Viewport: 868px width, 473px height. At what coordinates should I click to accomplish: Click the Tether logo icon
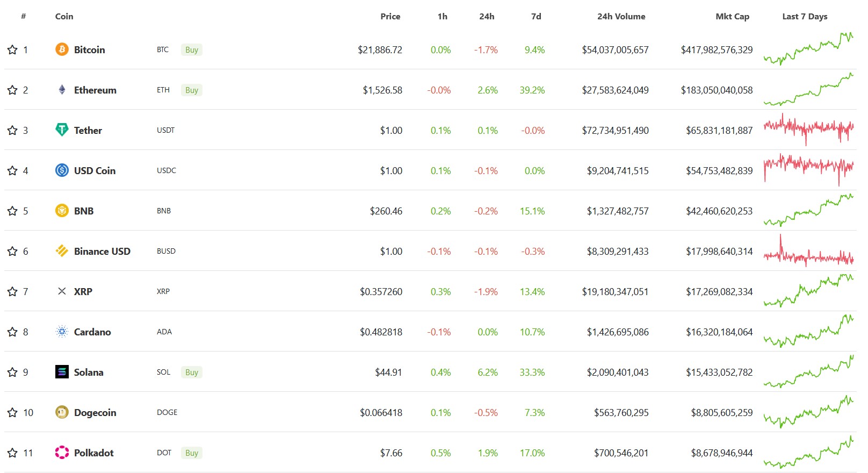pos(62,130)
